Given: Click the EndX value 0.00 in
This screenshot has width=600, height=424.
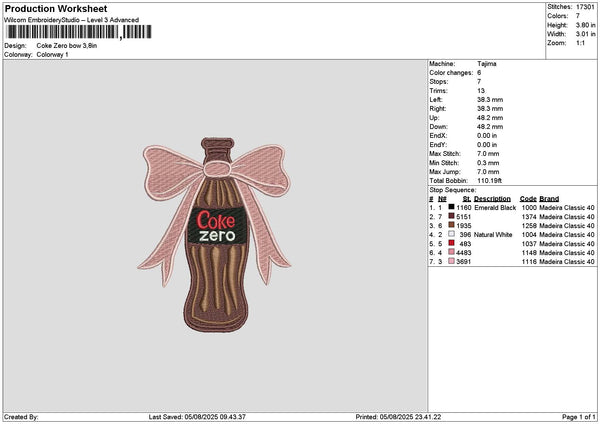Looking at the screenshot, I should tap(487, 136).
